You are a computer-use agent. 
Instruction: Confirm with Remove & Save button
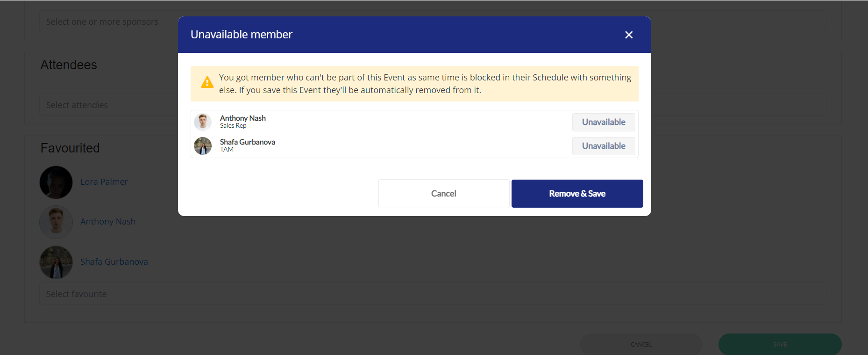tap(577, 194)
